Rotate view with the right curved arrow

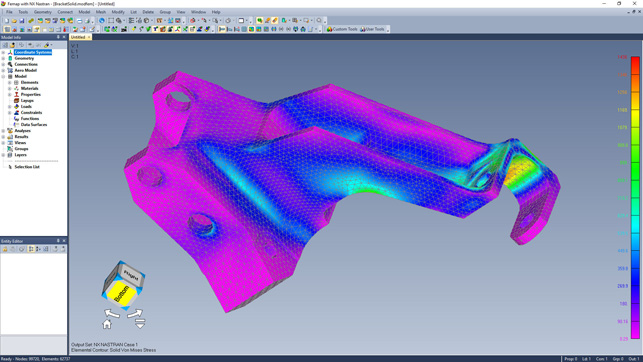click(x=135, y=314)
